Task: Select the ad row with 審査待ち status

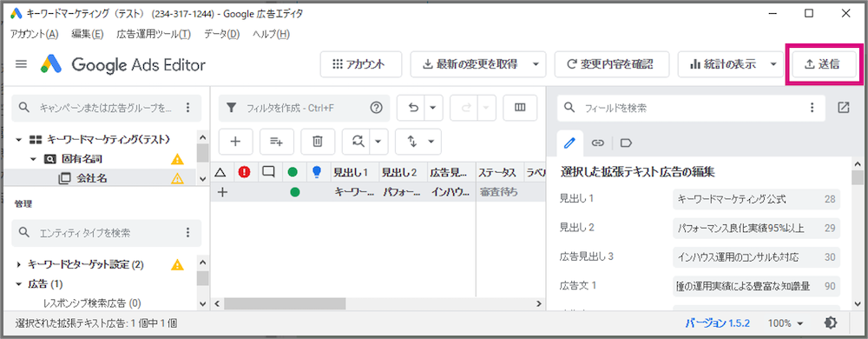Action: click(x=378, y=192)
